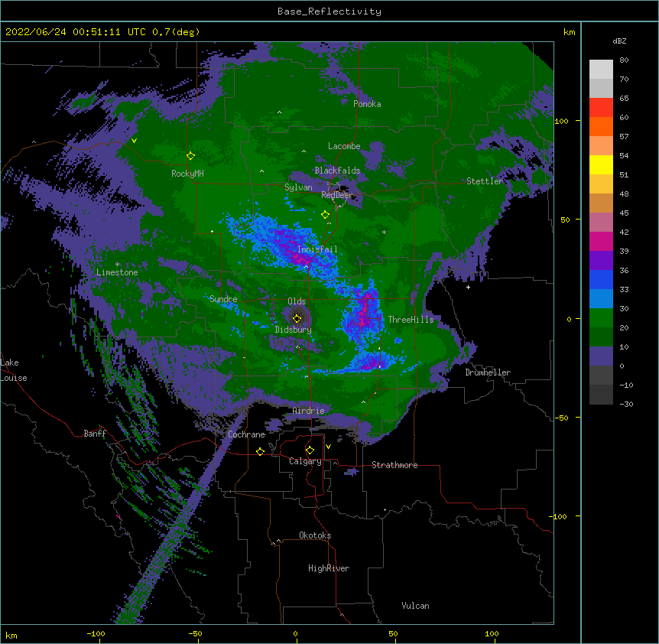Screen dimensions: 659x644
Task: Click the Olds city label
Action: [297, 301]
